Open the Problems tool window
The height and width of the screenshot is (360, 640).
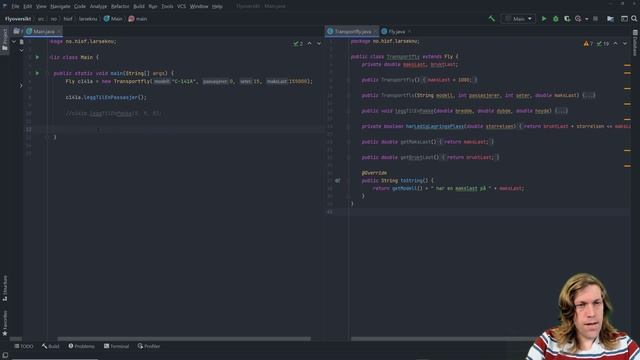81,346
